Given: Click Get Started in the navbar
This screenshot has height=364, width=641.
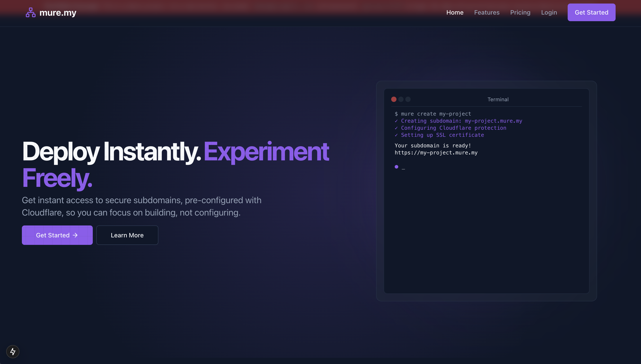Looking at the screenshot, I should [591, 12].
